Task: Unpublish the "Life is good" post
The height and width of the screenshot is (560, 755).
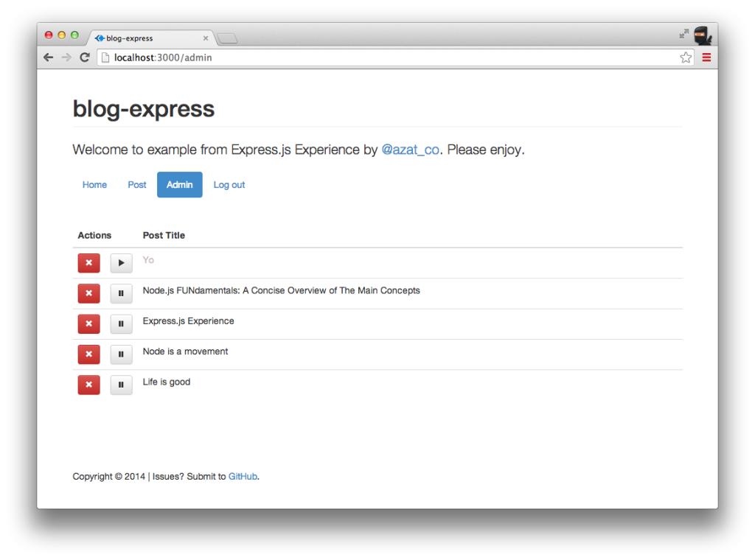Action: pyautogui.click(x=121, y=385)
